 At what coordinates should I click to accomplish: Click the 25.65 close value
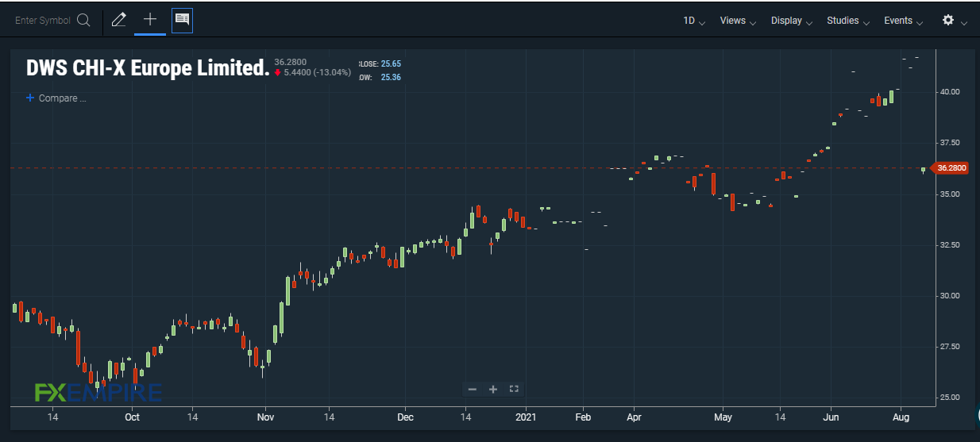(391, 63)
